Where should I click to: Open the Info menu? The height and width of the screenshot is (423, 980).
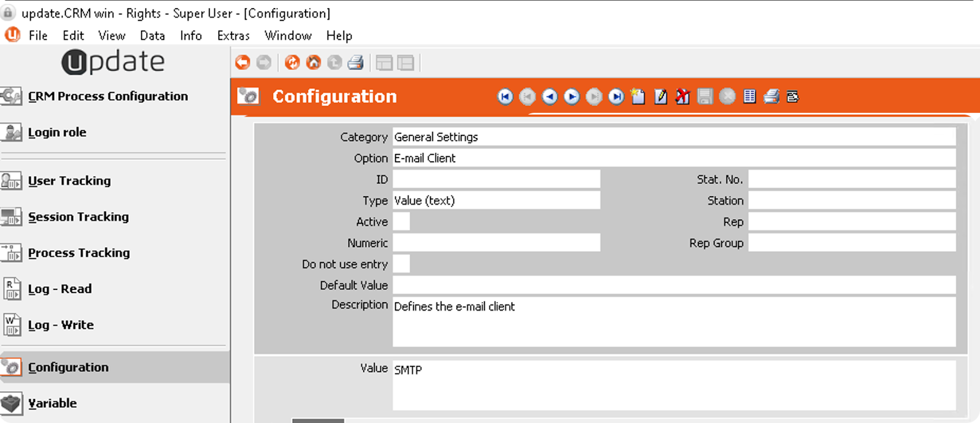tap(191, 36)
